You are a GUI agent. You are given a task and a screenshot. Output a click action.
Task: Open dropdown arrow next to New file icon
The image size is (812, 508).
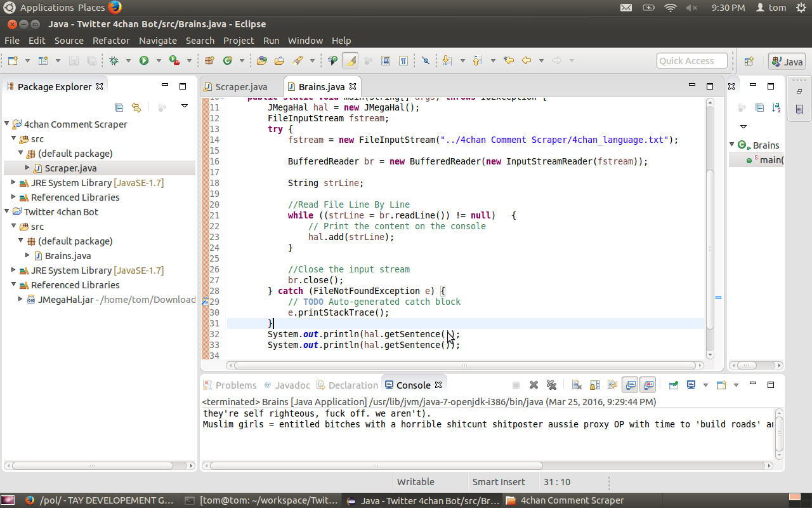27,61
